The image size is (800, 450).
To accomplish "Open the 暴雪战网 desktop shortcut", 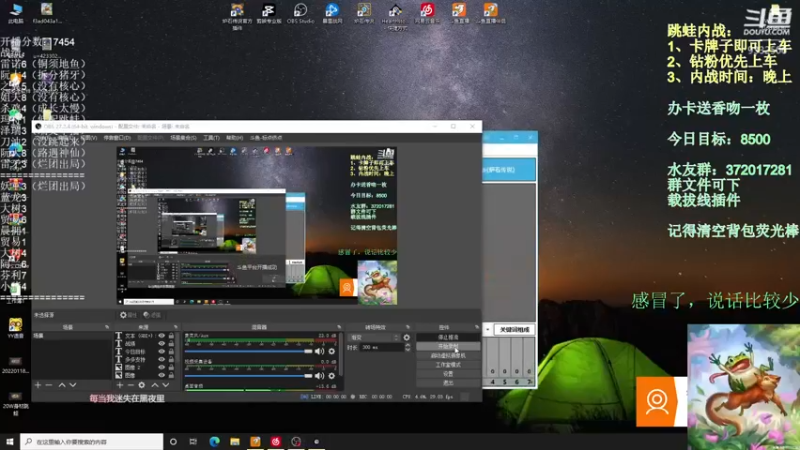I will coord(332,13).
